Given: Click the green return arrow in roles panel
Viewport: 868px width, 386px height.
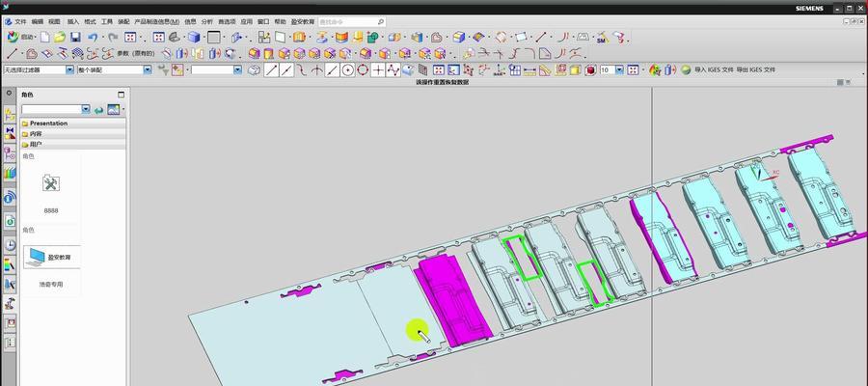Looking at the screenshot, I should (x=98, y=110).
